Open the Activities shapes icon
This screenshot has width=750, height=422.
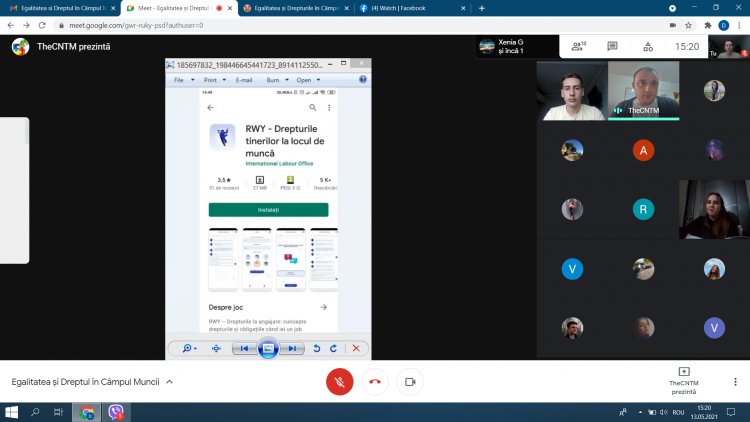pyautogui.click(x=648, y=46)
